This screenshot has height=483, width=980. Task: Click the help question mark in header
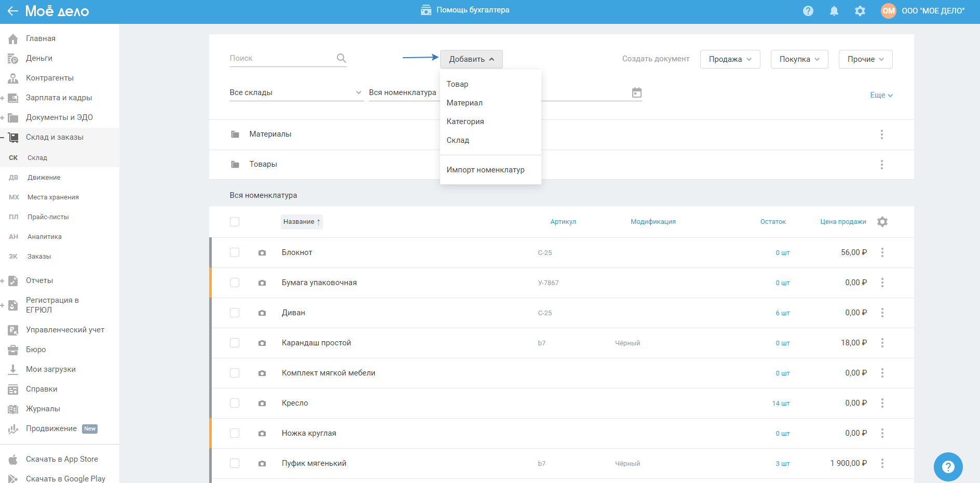pyautogui.click(x=808, y=11)
